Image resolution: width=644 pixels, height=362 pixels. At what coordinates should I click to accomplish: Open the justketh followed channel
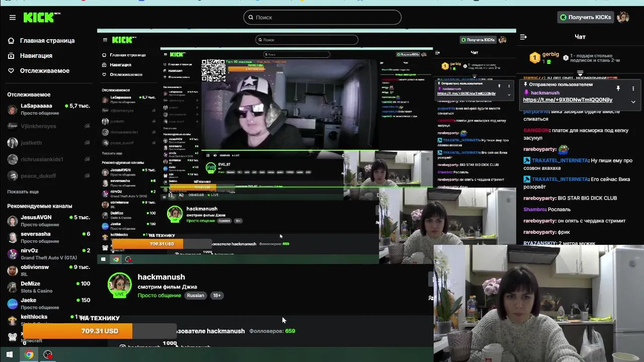49,142
